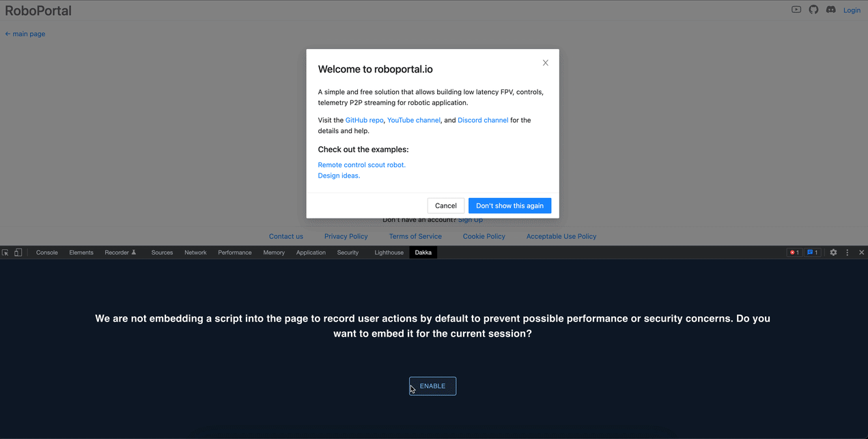The image size is (868, 439).
Task: Open the YouTube icon in header
Action: [x=796, y=10]
